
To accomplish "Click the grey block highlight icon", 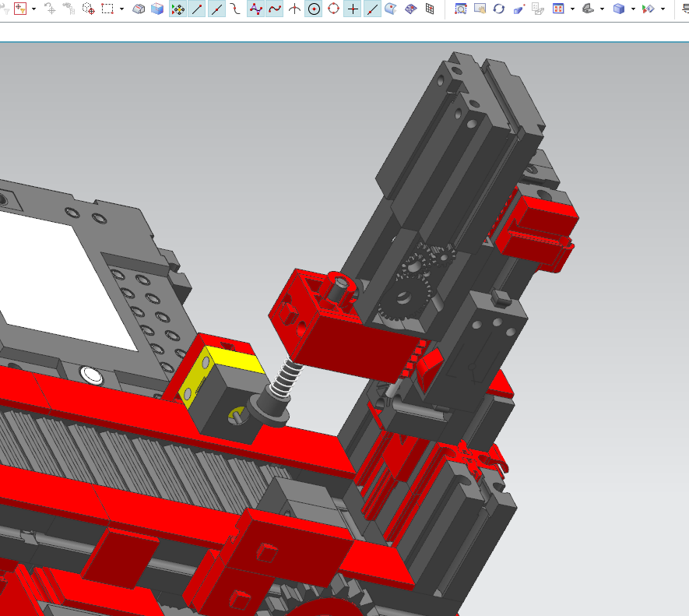I will [139, 9].
